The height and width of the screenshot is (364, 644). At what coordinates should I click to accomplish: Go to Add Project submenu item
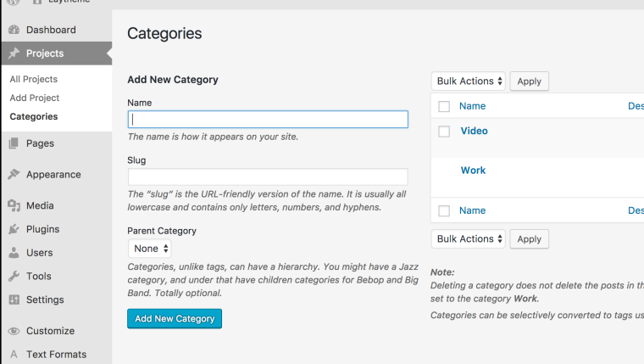coord(35,98)
